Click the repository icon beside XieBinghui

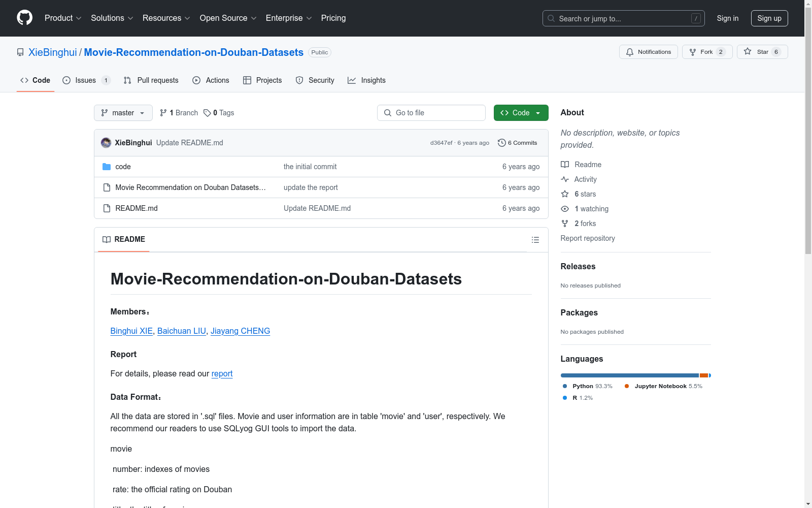point(20,52)
